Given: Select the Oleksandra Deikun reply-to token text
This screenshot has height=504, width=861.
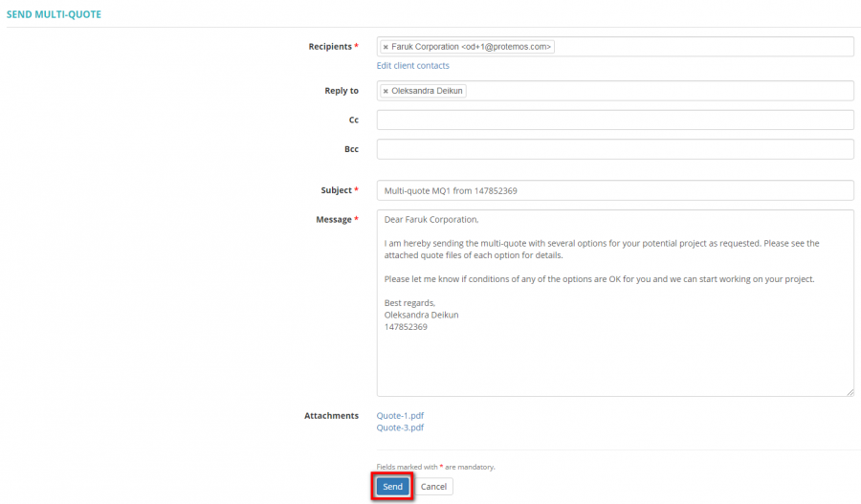Looking at the screenshot, I should click(427, 91).
